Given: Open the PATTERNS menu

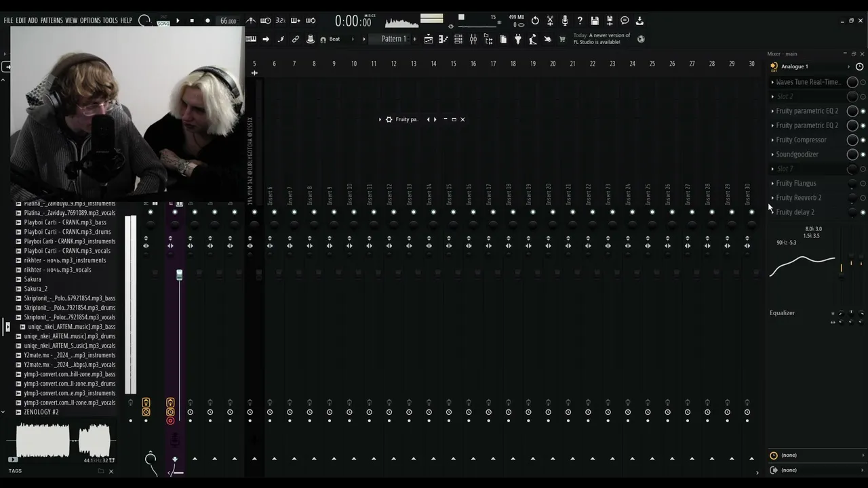Looking at the screenshot, I should pyautogui.click(x=52, y=21).
